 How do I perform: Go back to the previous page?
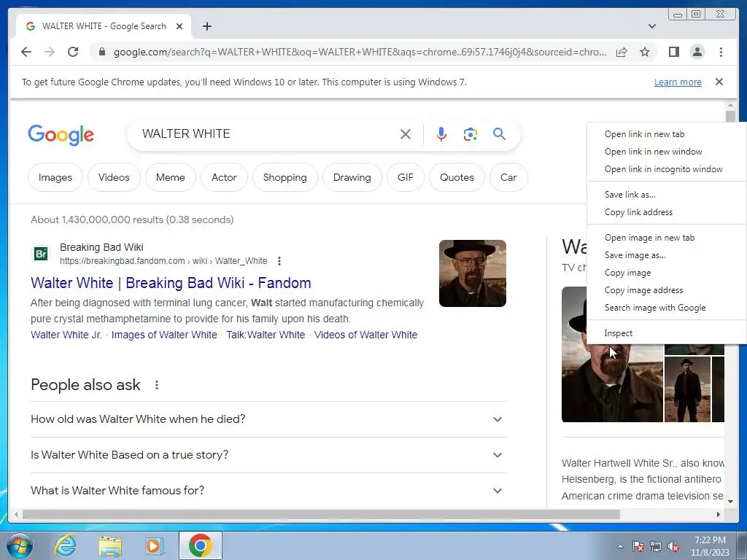[x=26, y=52]
